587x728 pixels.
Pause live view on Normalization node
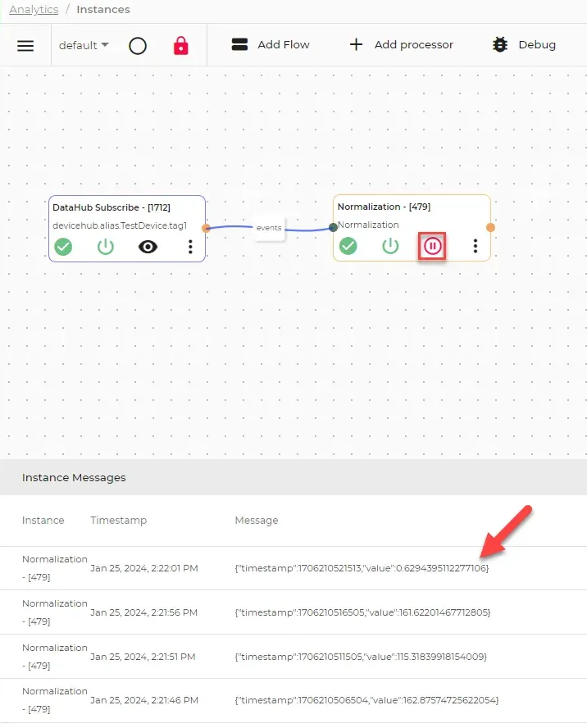[x=432, y=246]
